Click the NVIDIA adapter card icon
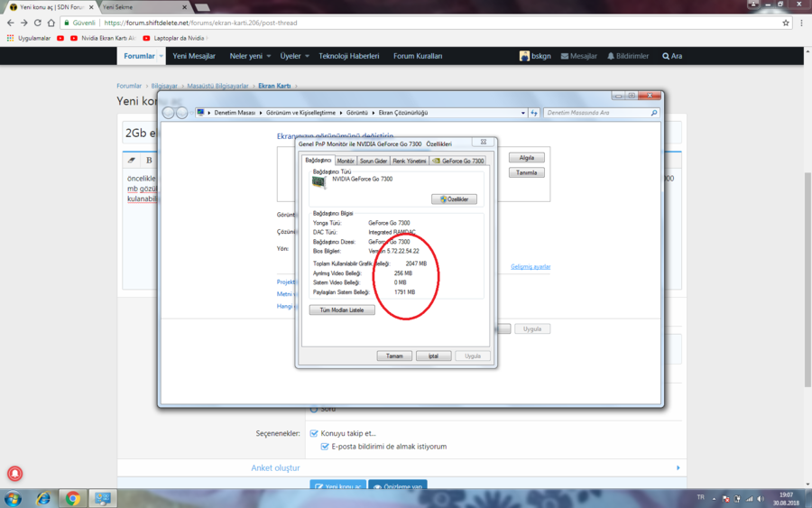 pyautogui.click(x=319, y=182)
